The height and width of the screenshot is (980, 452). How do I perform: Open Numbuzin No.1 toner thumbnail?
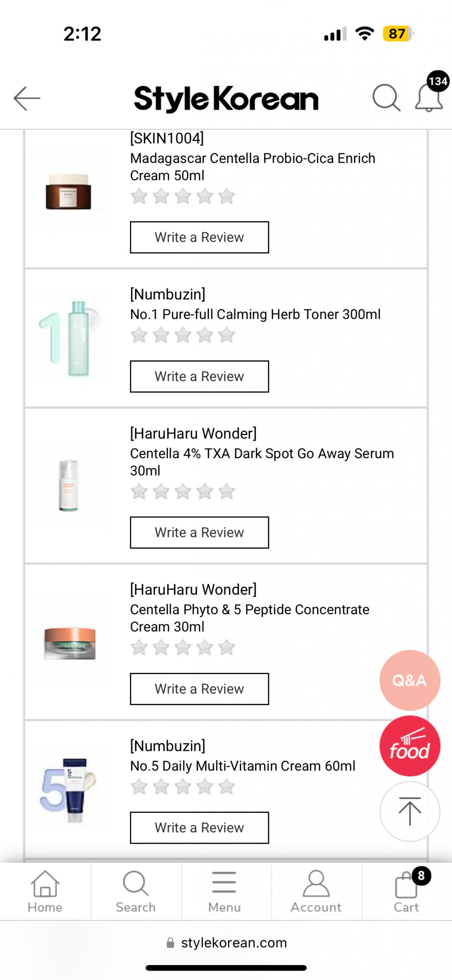point(69,338)
